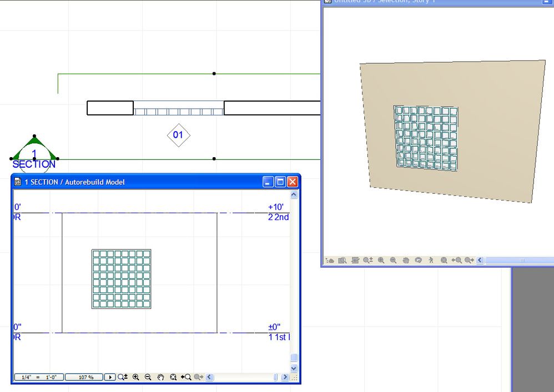
Task: Go to next zoom in 3D window
Action: pyautogui.click(x=469, y=260)
